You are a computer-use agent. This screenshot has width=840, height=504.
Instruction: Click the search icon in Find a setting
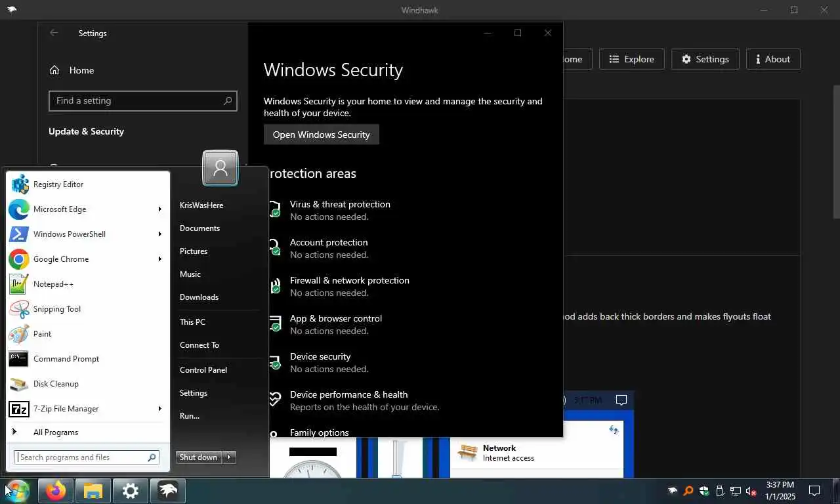(x=228, y=100)
